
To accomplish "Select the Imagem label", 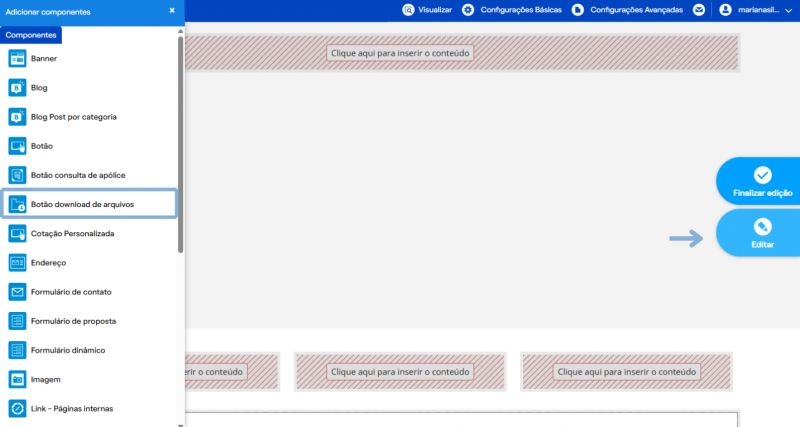I will [x=45, y=379].
